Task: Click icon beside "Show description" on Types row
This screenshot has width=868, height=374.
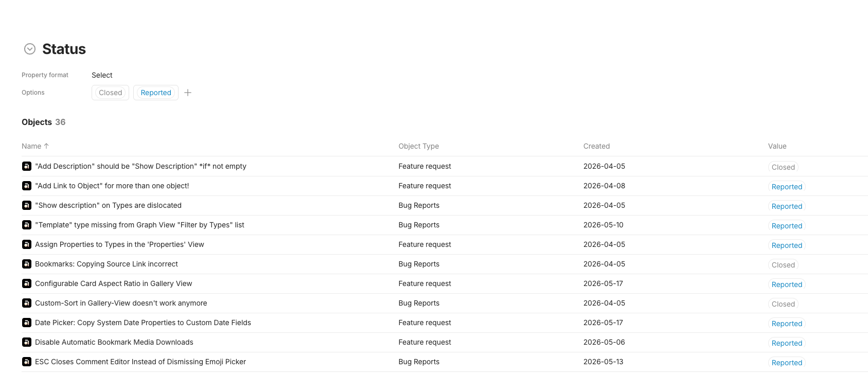Action: (x=27, y=205)
